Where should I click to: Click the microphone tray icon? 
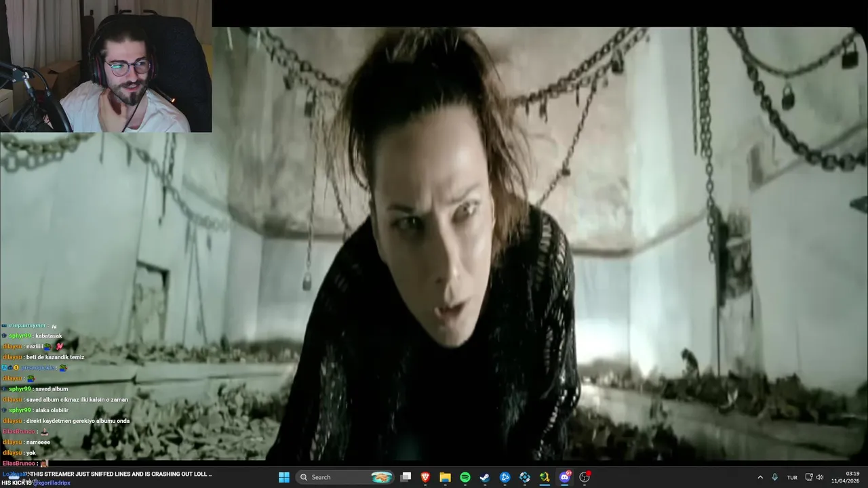(x=775, y=477)
